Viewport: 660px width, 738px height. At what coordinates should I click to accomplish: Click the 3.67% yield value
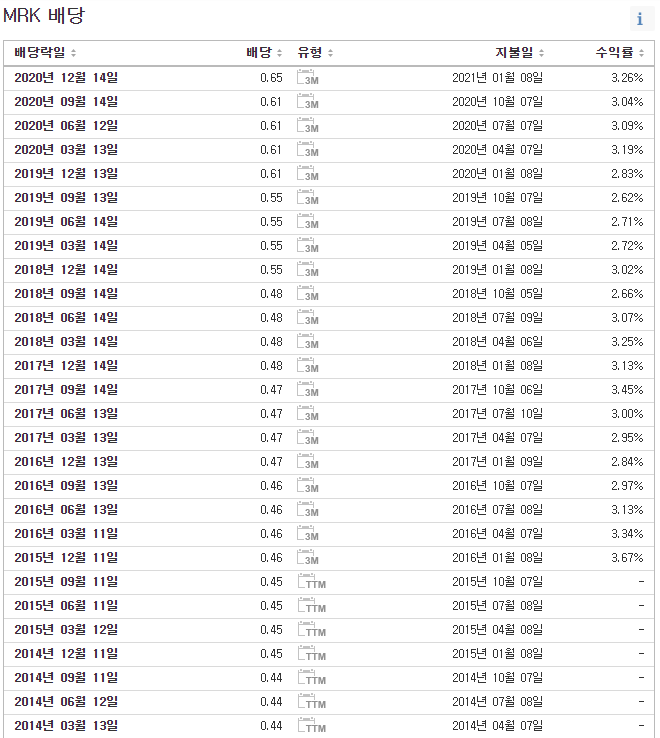click(x=626, y=557)
